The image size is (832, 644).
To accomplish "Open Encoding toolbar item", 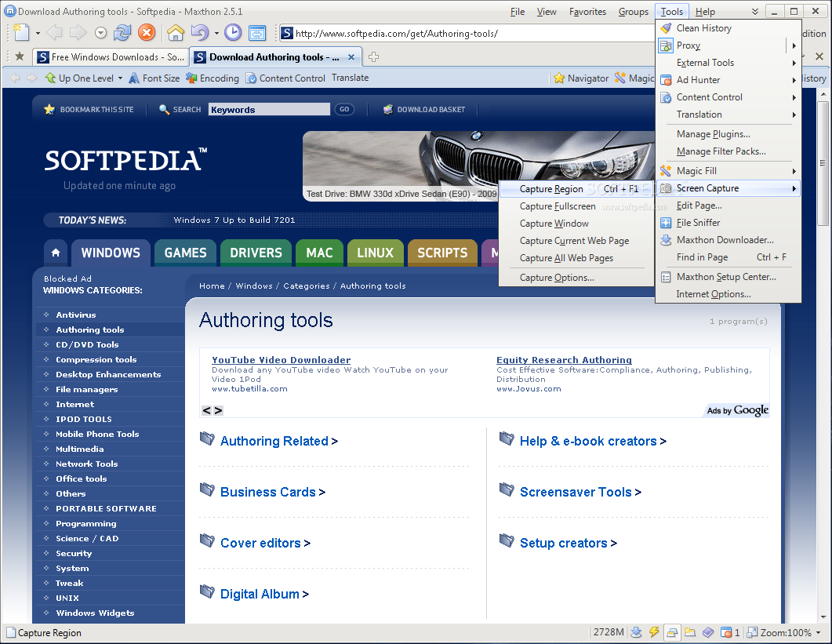I will [213, 78].
